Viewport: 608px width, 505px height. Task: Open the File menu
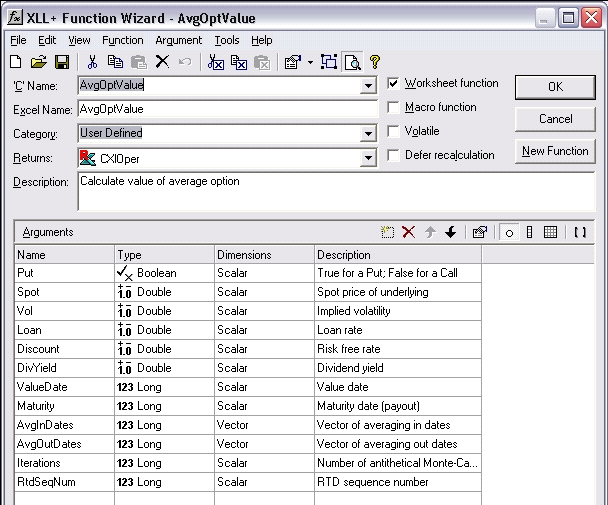coord(18,40)
